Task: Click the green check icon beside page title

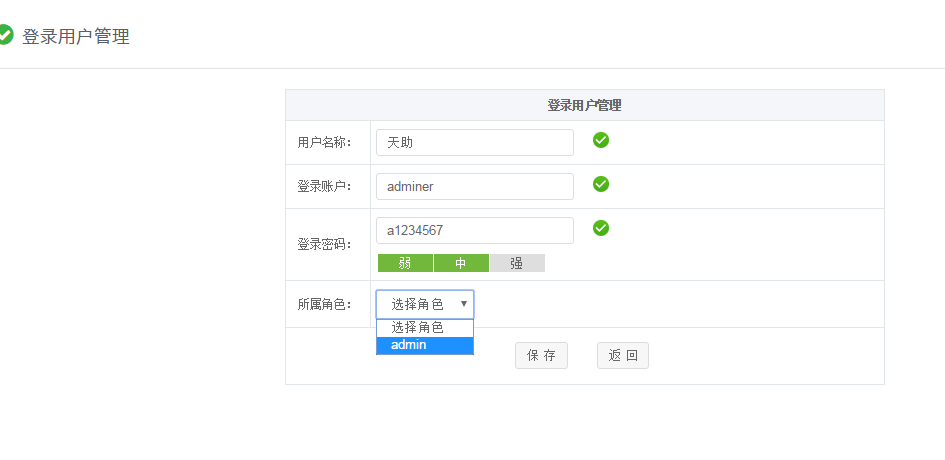Action: click(5, 35)
